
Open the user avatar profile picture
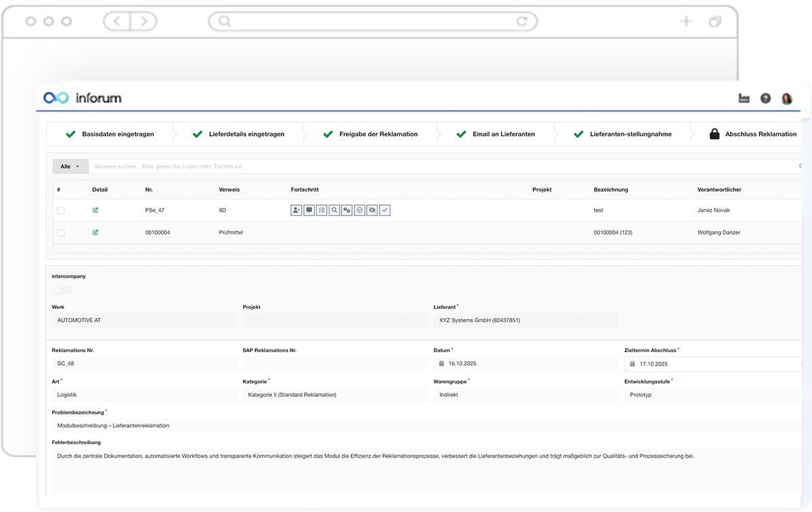[x=787, y=98]
